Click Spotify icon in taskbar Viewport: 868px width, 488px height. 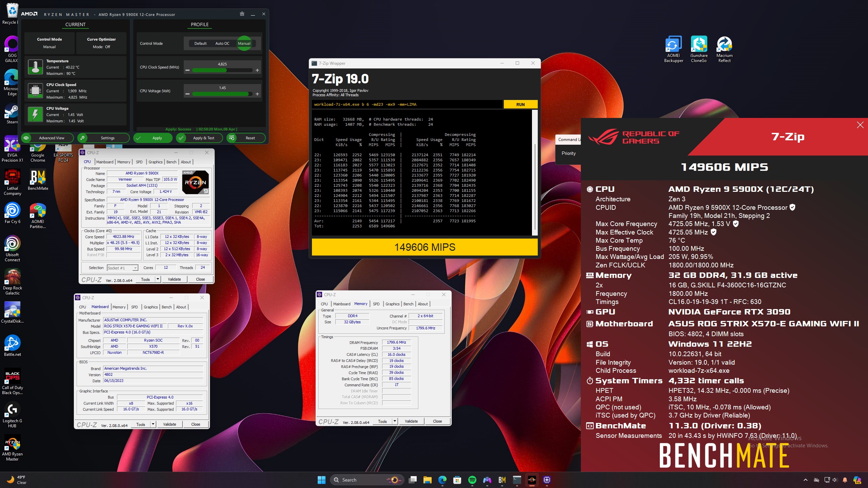click(x=472, y=480)
